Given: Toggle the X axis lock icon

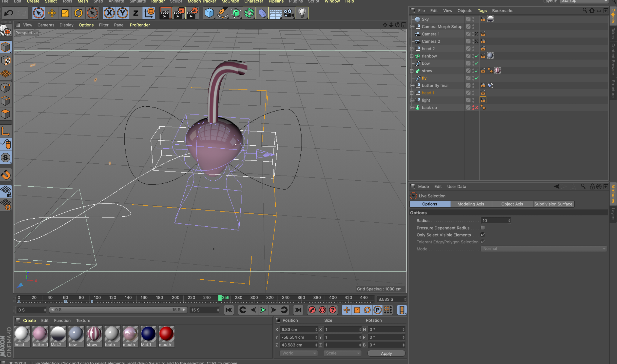Looking at the screenshot, I should 109,13.
